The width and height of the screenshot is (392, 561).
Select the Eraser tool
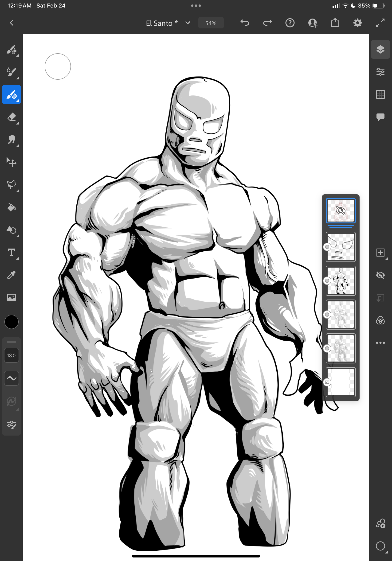pyautogui.click(x=12, y=117)
